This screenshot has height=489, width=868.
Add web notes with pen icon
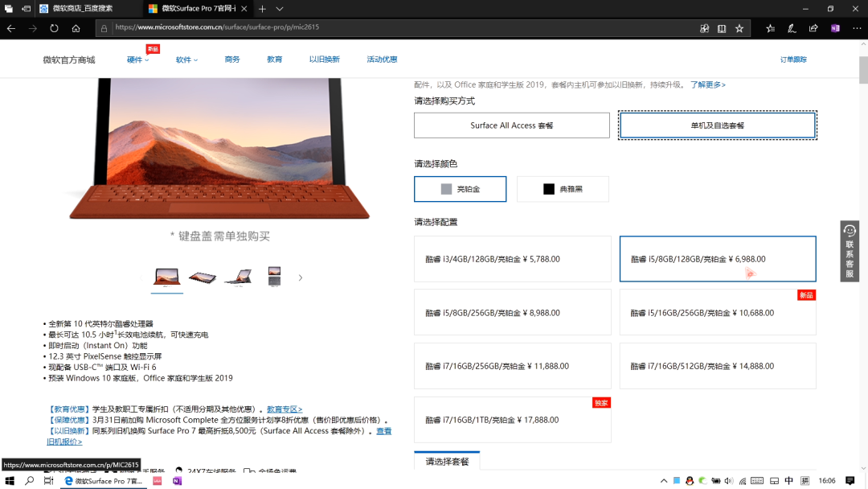[792, 28]
